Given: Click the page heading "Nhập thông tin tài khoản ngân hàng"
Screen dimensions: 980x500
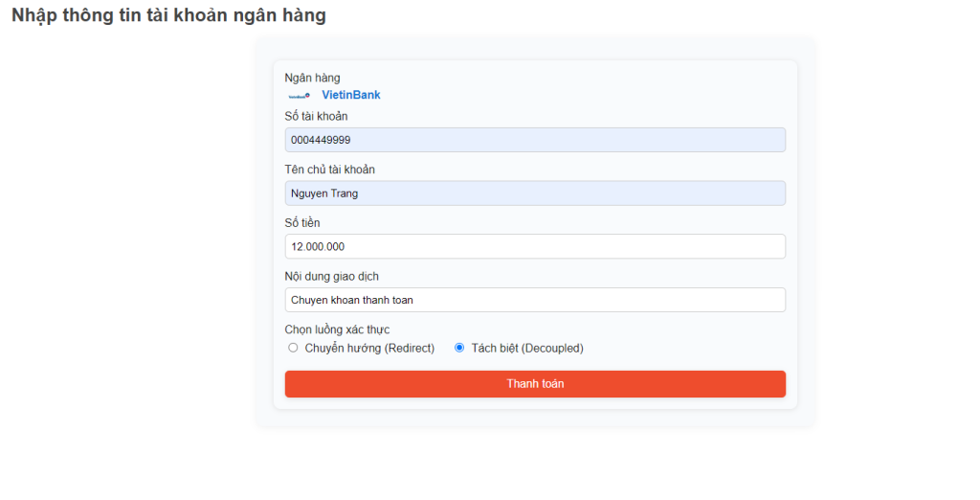Looking at the screenshot, I should click(x=168, y=15).
